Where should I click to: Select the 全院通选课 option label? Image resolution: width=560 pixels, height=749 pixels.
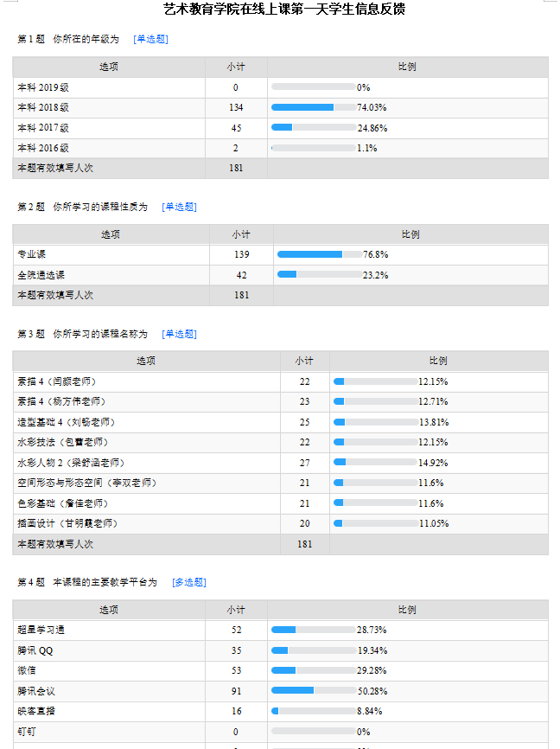[41, 275]
